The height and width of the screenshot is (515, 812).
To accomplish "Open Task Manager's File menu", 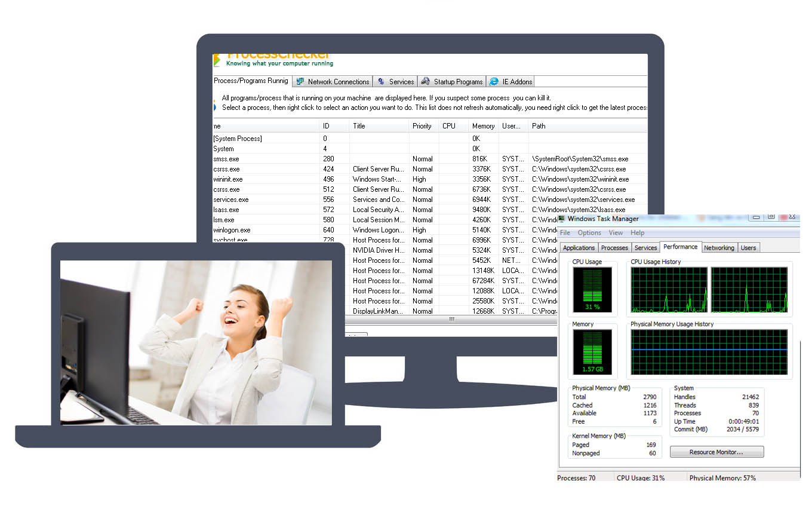I will pos(565,233).
